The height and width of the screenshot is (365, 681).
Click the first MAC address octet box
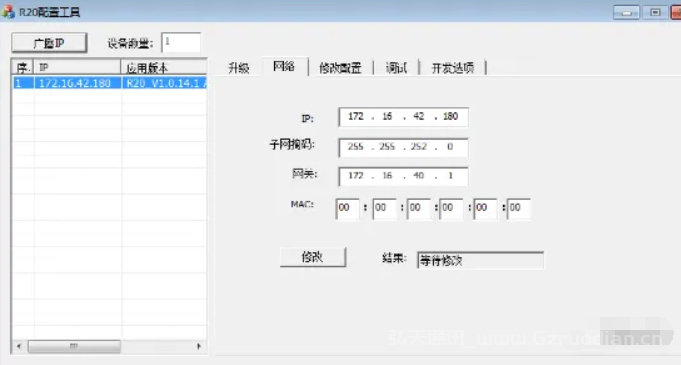[347, 208]
